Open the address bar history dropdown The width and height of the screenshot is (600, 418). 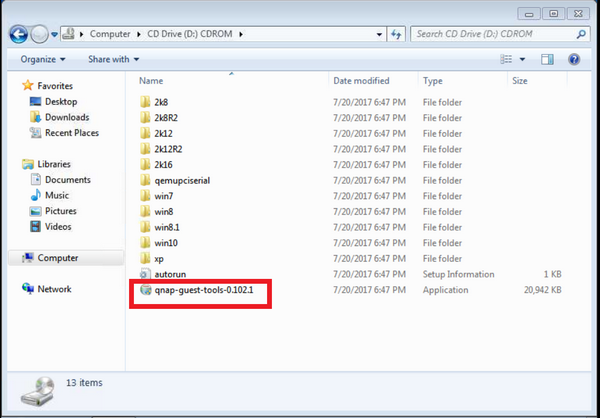(379, 34)
